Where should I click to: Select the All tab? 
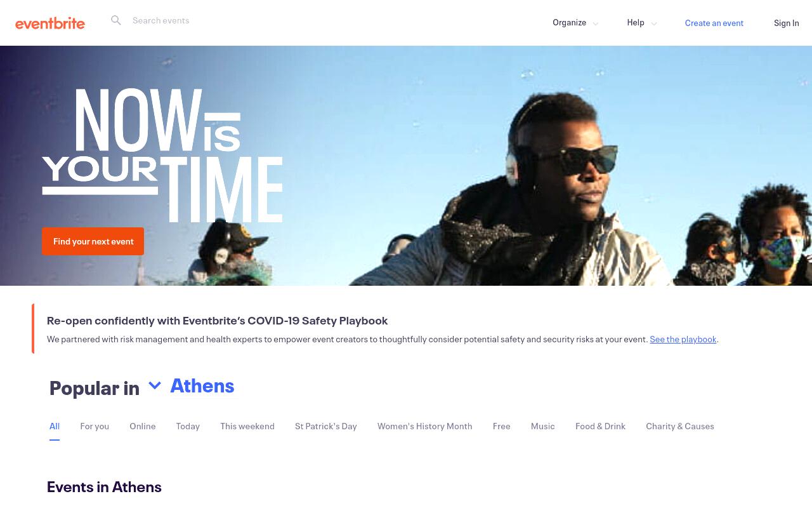coord(55,426)
